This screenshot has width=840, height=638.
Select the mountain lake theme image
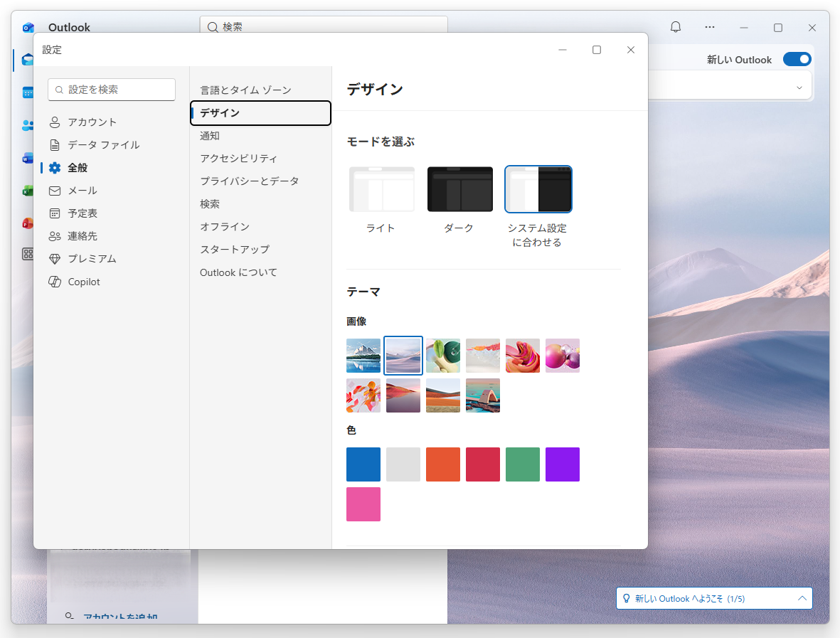click(363, 355)
